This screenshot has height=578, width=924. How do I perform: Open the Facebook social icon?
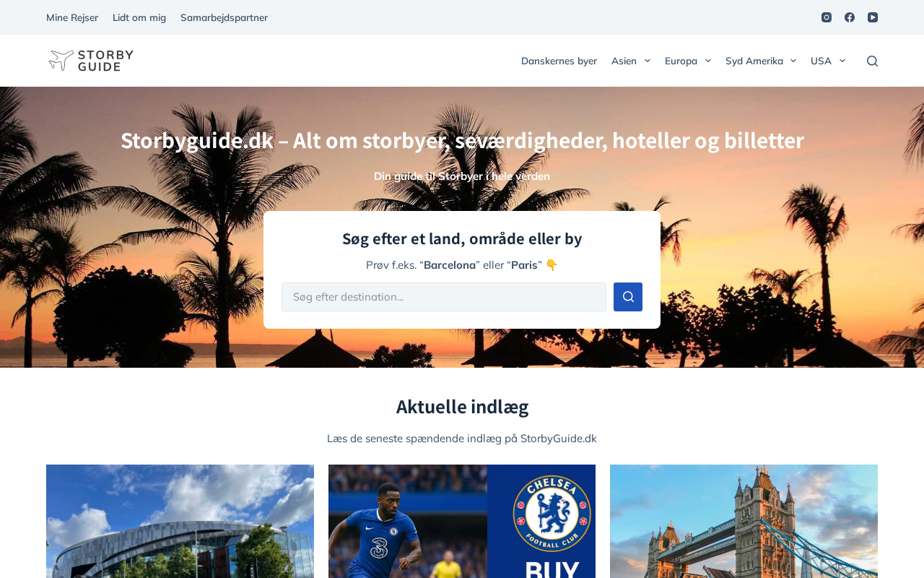(850, 17)
